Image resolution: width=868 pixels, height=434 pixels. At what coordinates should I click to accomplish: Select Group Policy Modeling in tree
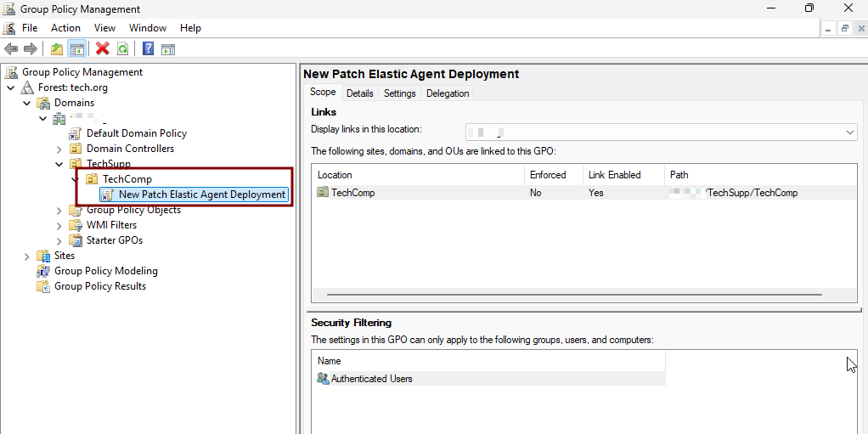[106, 271]
